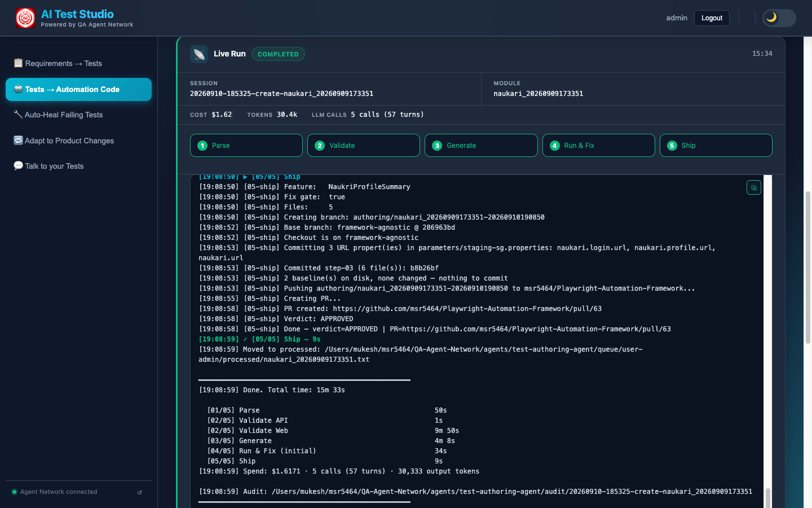The width and height of the screenshot is (812, 508).
Task: Select the Parse step
Action: pos(246,145)
